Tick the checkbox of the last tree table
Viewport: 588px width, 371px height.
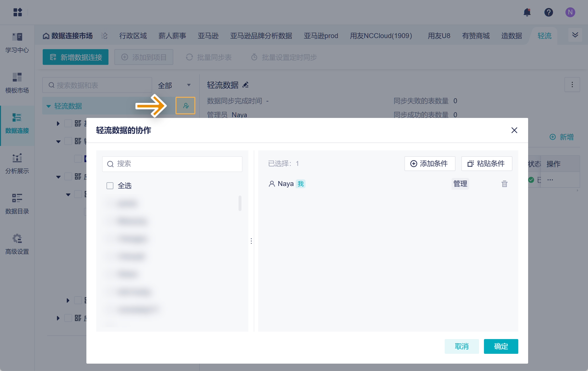pos(68,318)
